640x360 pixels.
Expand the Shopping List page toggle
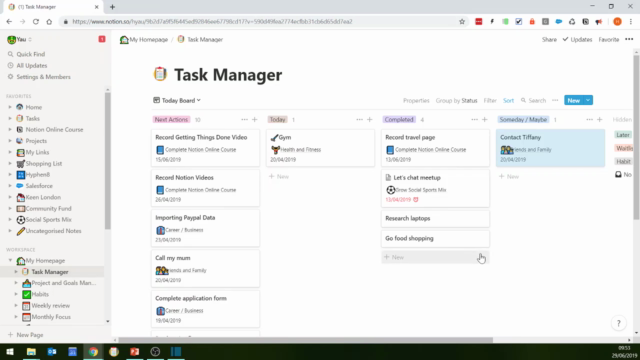point(10,163)
